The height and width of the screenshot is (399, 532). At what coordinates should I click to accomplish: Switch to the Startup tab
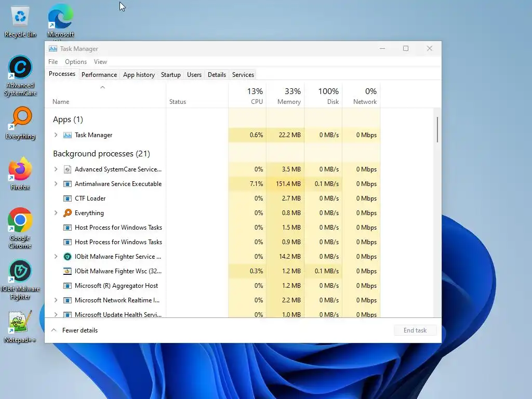click(x=170, y=75)
